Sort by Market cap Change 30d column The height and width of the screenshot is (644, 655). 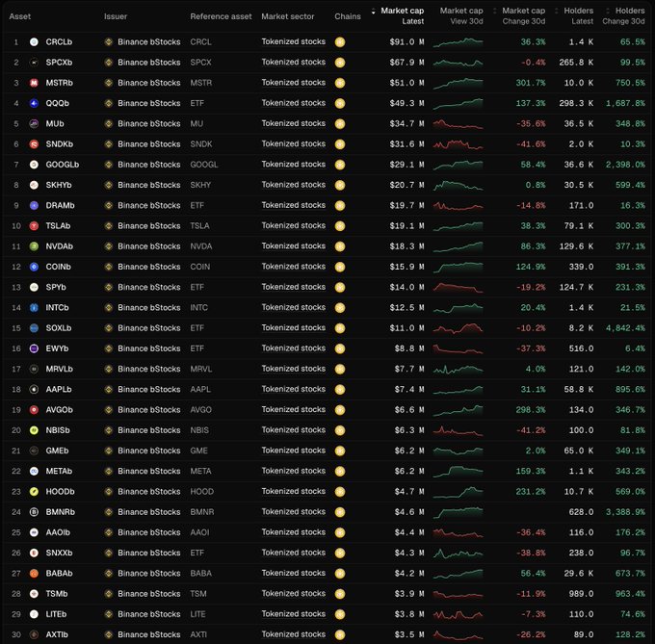[x=519, y=15]
